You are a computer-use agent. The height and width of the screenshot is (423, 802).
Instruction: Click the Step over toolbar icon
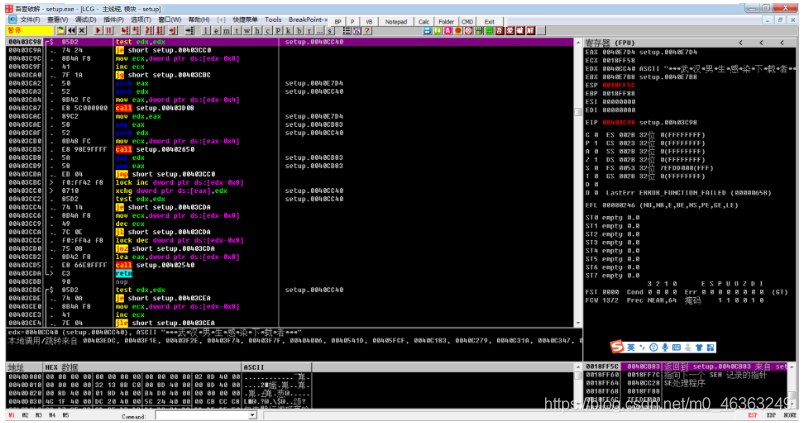click(x=135, y=31)
